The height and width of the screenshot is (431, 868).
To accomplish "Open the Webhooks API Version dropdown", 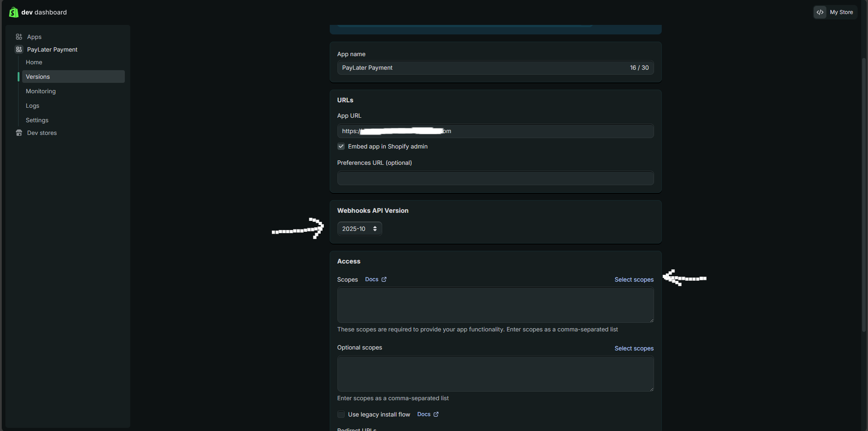I will 360,229.
